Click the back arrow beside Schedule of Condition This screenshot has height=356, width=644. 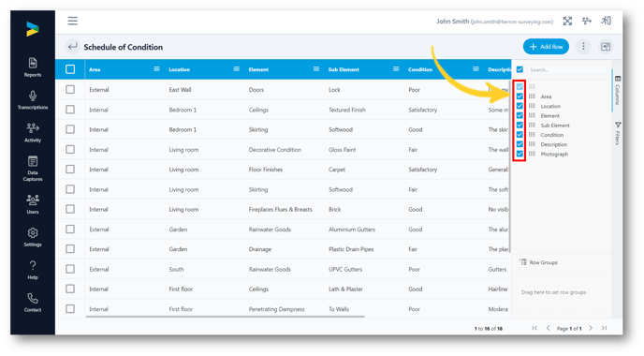(x=72, y=47)
